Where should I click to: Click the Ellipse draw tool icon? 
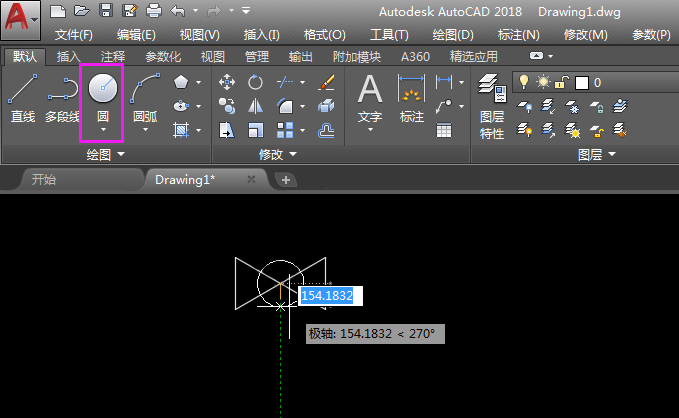(181, 106)
